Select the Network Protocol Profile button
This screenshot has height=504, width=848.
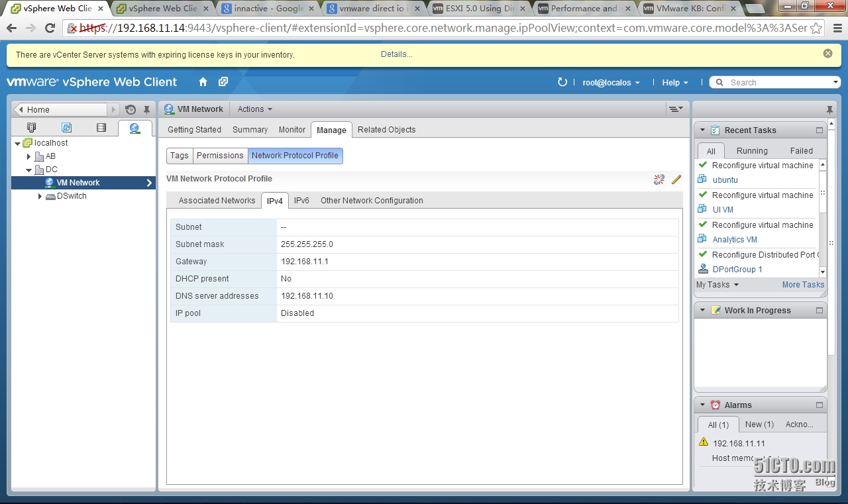(x=295, y=156)
